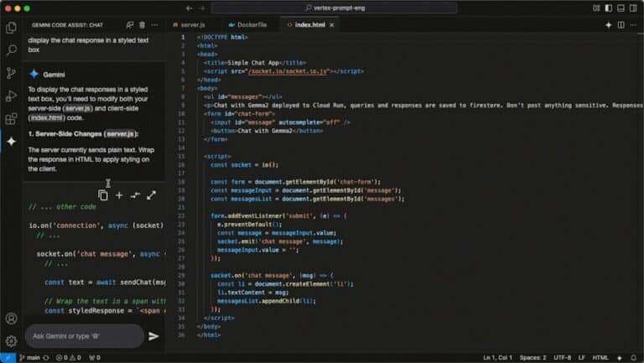Click the Gemini name label in chat response
Screen dimensions: 644x363
click(54, 75)
